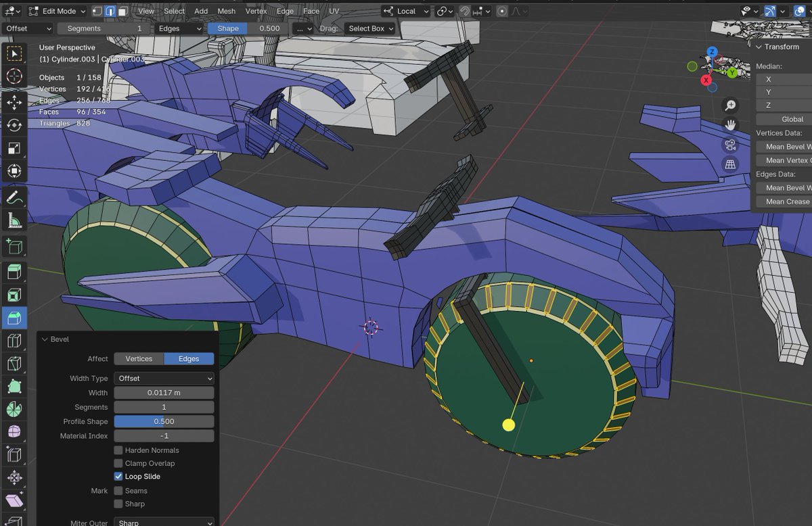Uncheck the Loop Slide checkbox
Image resolution: width=812 pixels, height=526 pixels.
(x=118, y=477)
